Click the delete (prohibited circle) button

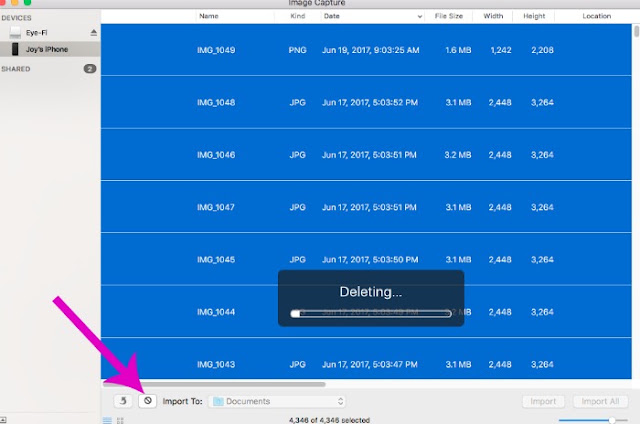coord(147,401)
